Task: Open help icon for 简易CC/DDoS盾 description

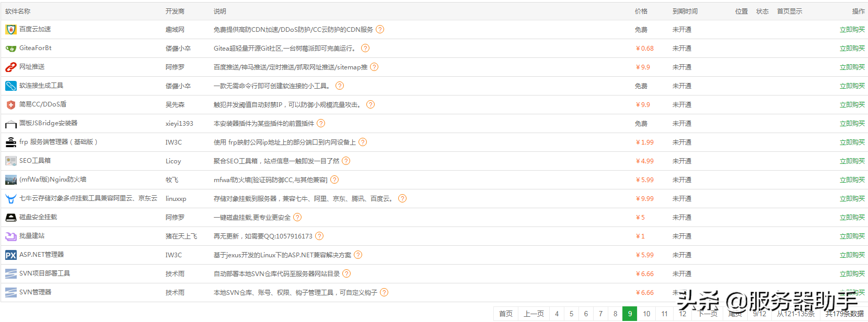Action: coord(371,104)
